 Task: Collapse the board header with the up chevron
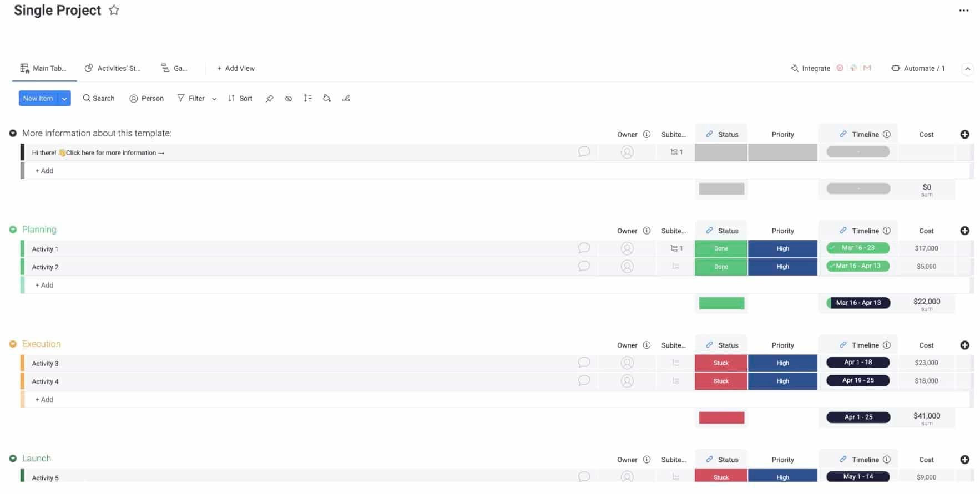point(967,69)
